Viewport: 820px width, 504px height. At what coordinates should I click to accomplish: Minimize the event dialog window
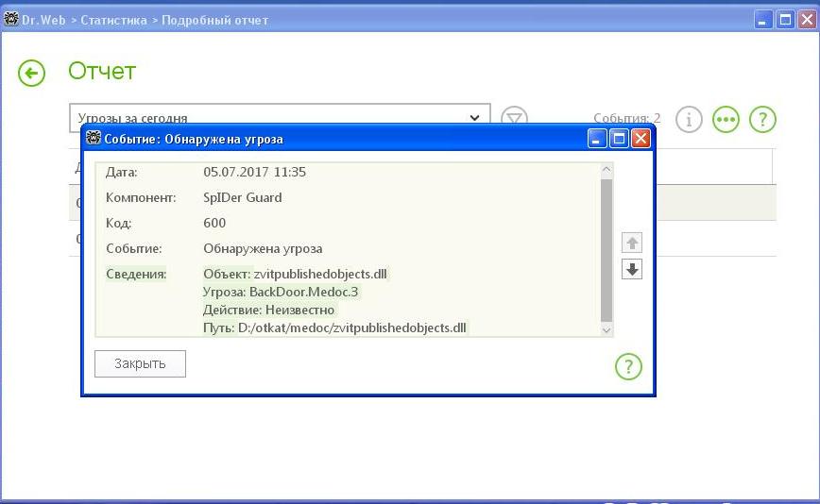point(597,139)
